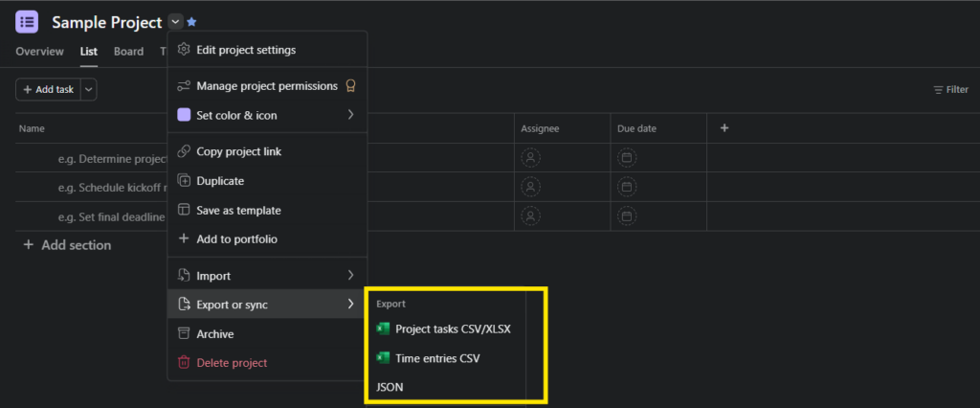Open Manage project permissions
The height and width of the screenshot is (408, 980).
point(266,86)
